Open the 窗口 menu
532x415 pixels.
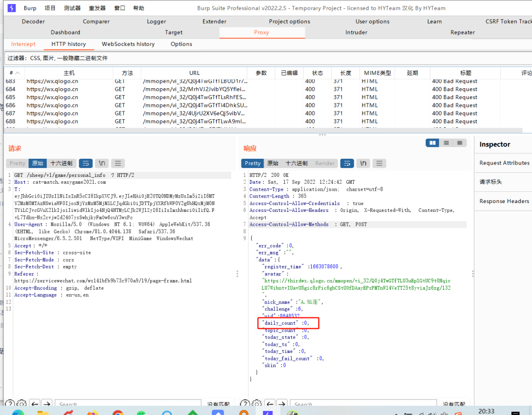(119, 8)
